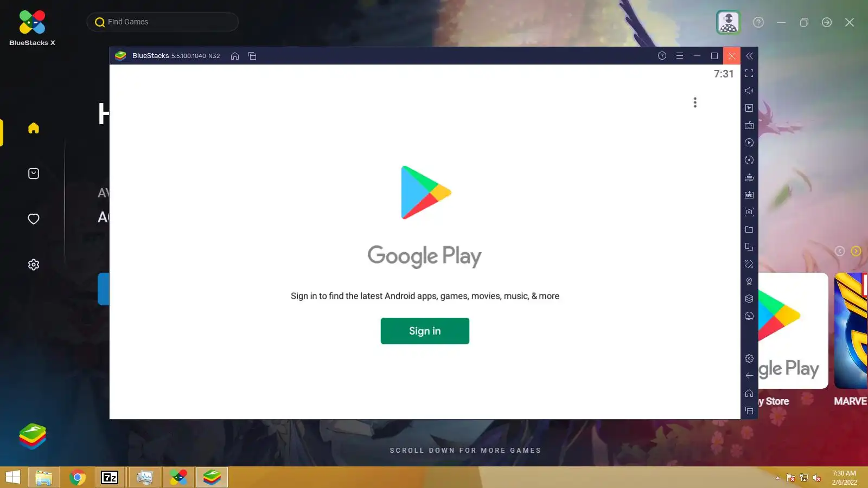The image size is (868, 488).
Task: Rotate the screen using rotate icon
Action: [749, 264]
